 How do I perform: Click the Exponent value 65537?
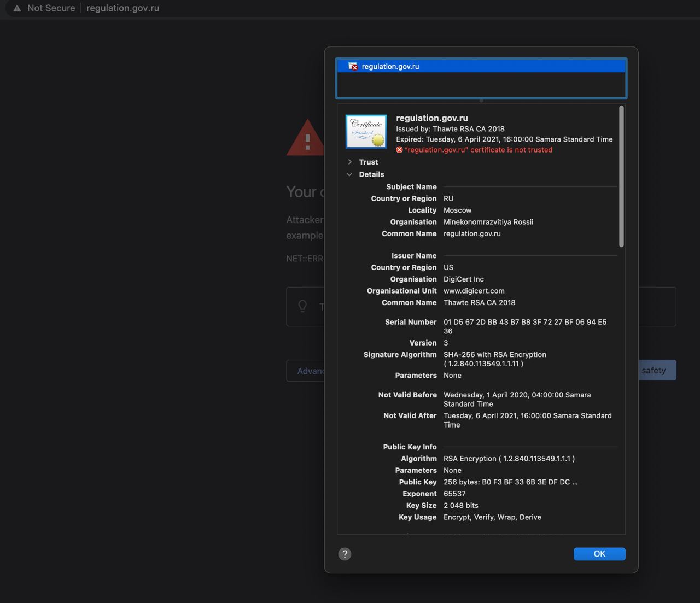pos(454,494)
